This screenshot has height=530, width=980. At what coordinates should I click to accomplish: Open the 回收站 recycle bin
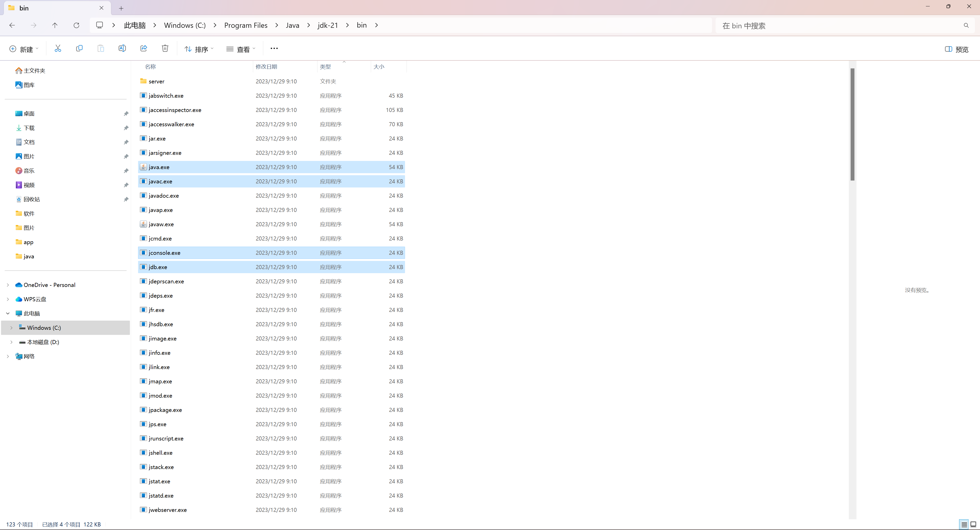tap(27, 199)
